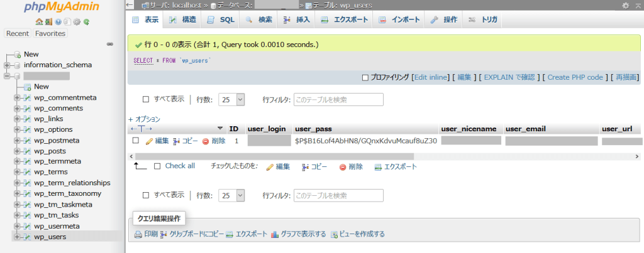Open the document icon next to help icon
This screenshot has width=644, height=253.
(x=67, y=22)
